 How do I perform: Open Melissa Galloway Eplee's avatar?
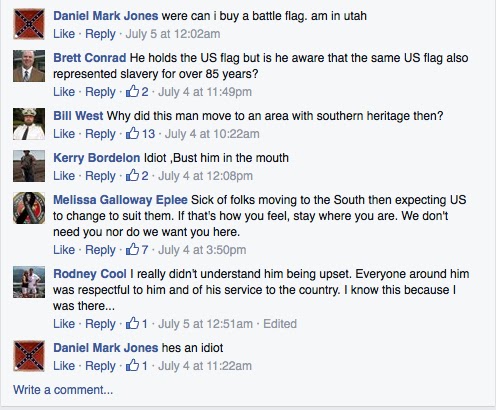pyautogui.click(x=29, y=208)
